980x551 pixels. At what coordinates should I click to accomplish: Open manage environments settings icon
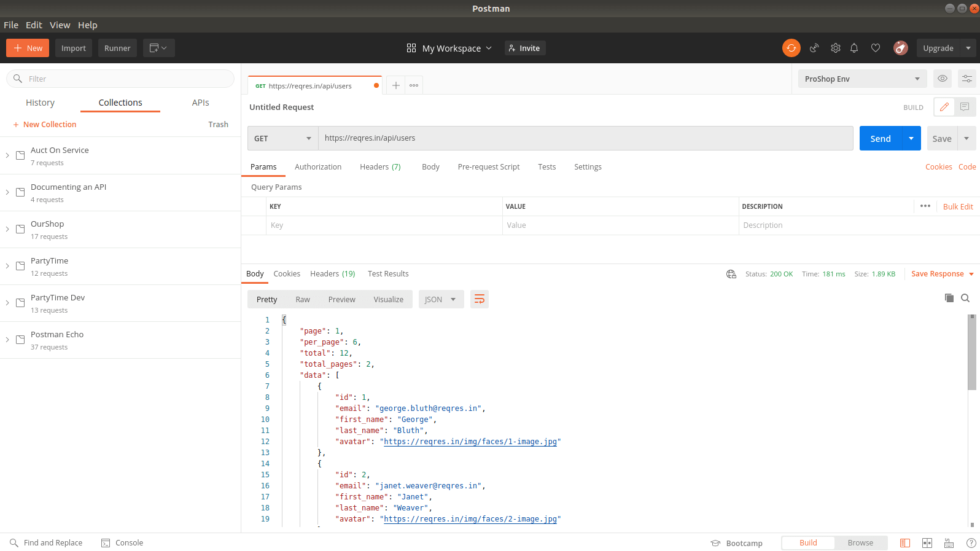coord(966,79)
